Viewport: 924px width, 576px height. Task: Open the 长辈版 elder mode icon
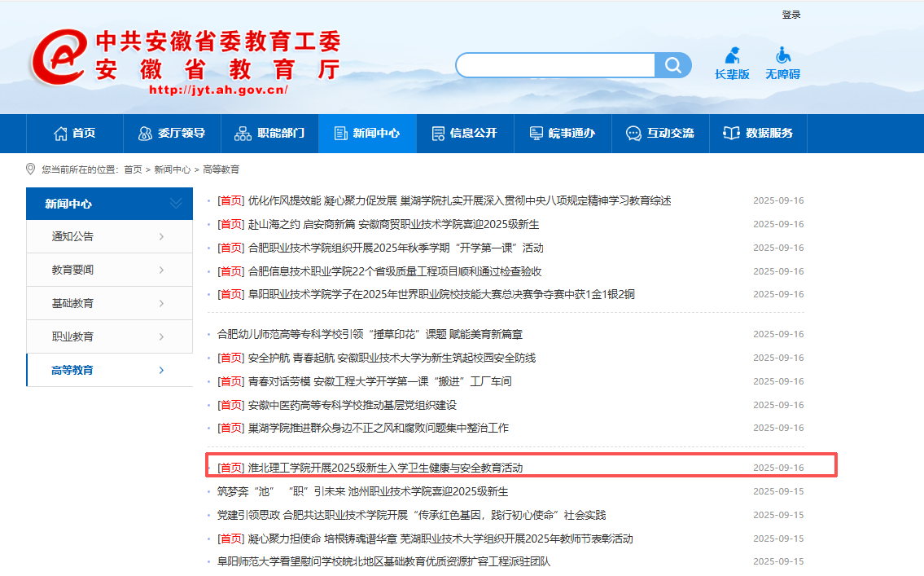732,64
